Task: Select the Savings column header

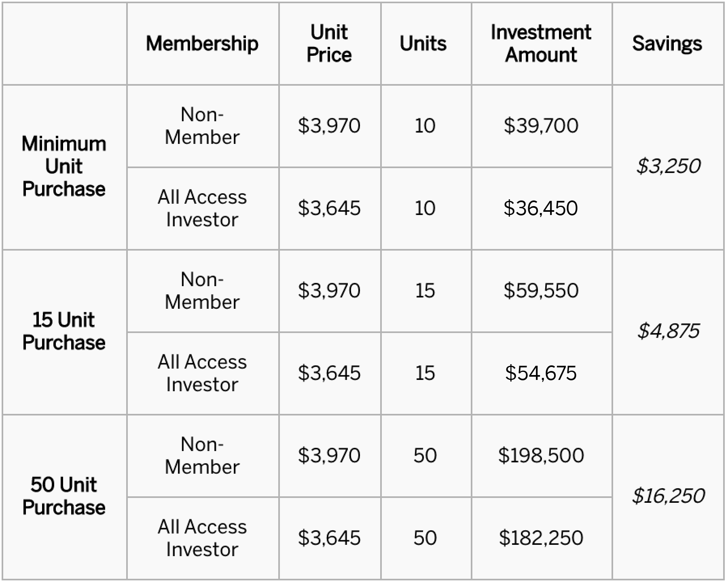Action: [667, 43]
